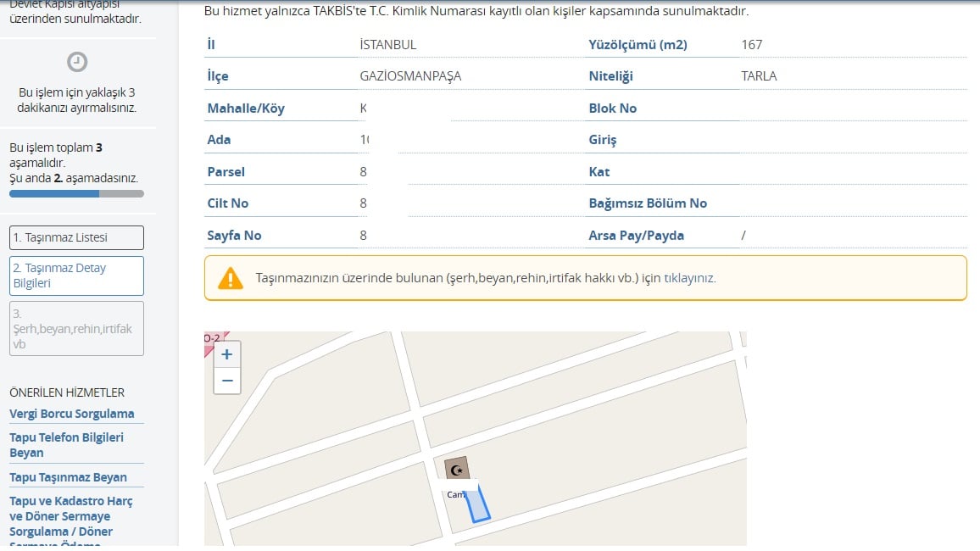Click the blue step progress bar

(54, 193)
